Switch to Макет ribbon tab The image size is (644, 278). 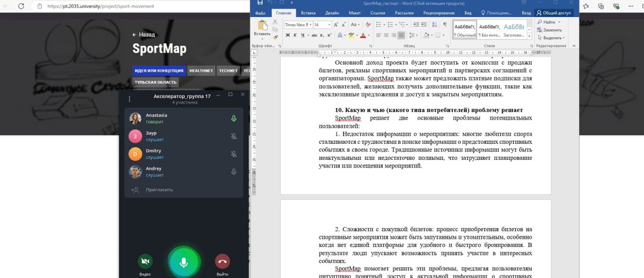pyautogui.click(x=355, y=13)
